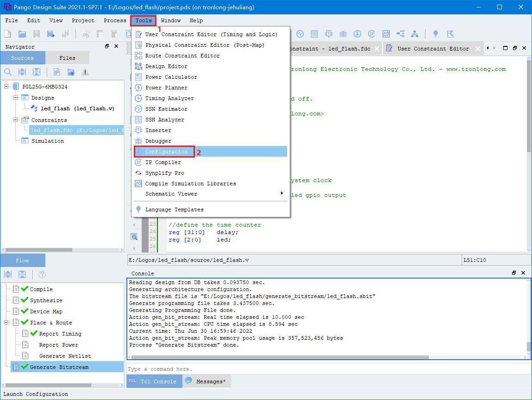Click the Timing Analyzer menu icon
Image resolution: width=532 pixels, height=400 pixels.
(138, 98)
